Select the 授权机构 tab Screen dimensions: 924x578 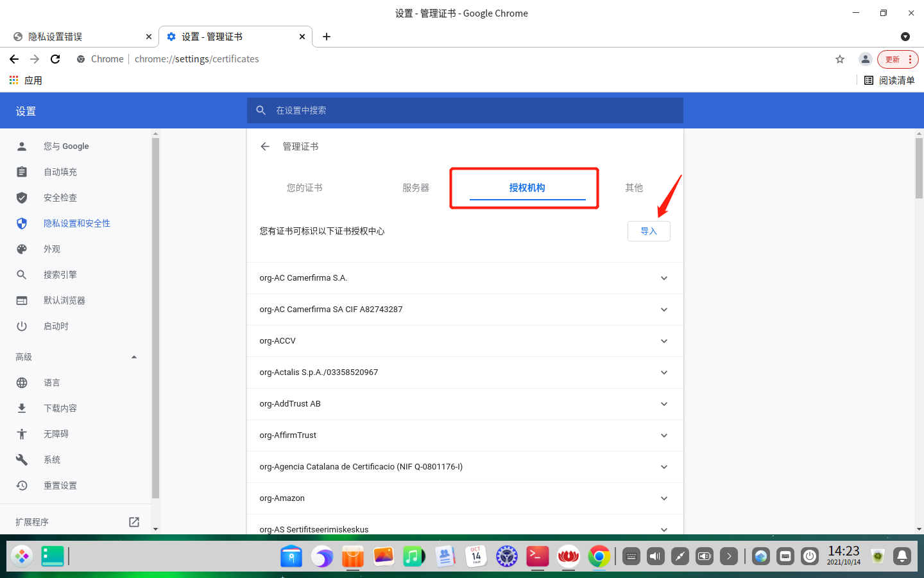(x=527, y=188)
